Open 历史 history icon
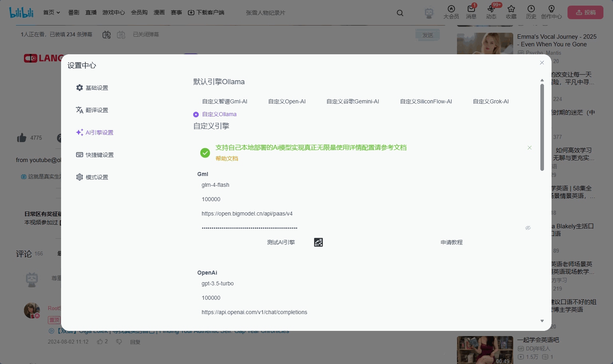Viewport: 613px width, 364px height. 531,12
